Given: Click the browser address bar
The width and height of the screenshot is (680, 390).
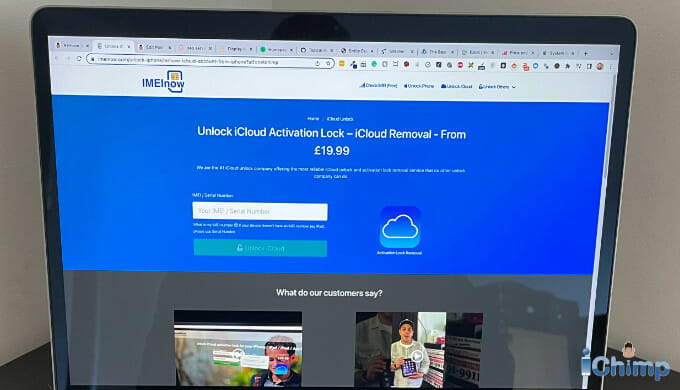Looking at the screenshot, I should click(x=204, y=61).
